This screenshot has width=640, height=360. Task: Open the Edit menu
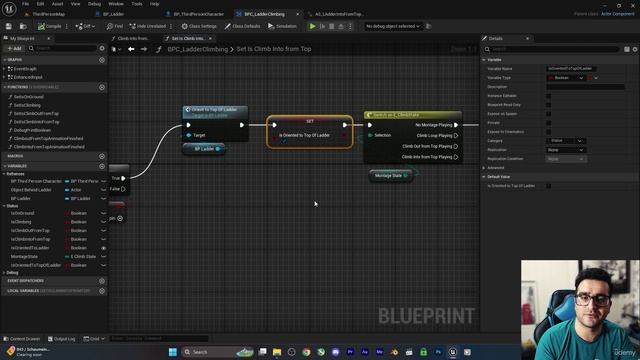(40, 4)
